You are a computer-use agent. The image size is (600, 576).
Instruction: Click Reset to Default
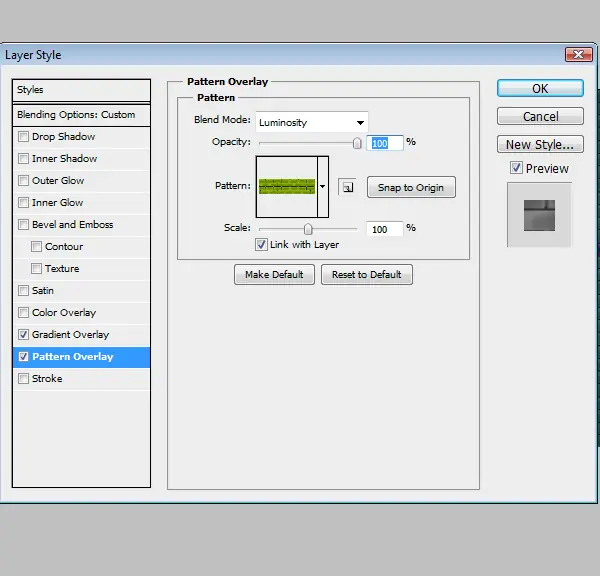pyautogui.click(x=367, y=274)
